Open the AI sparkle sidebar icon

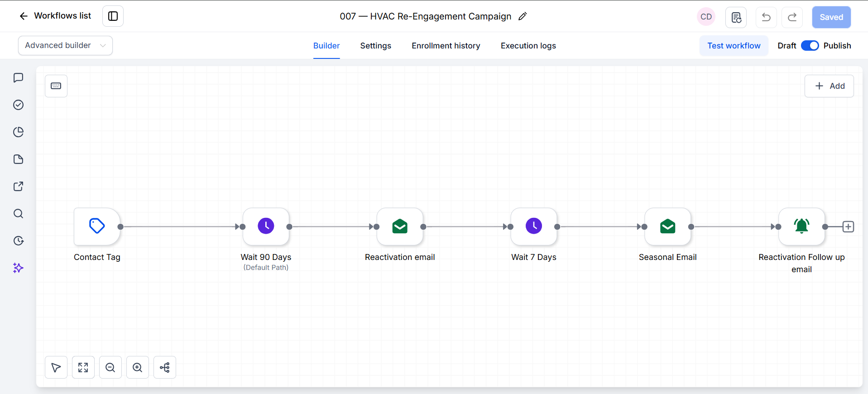19,268
